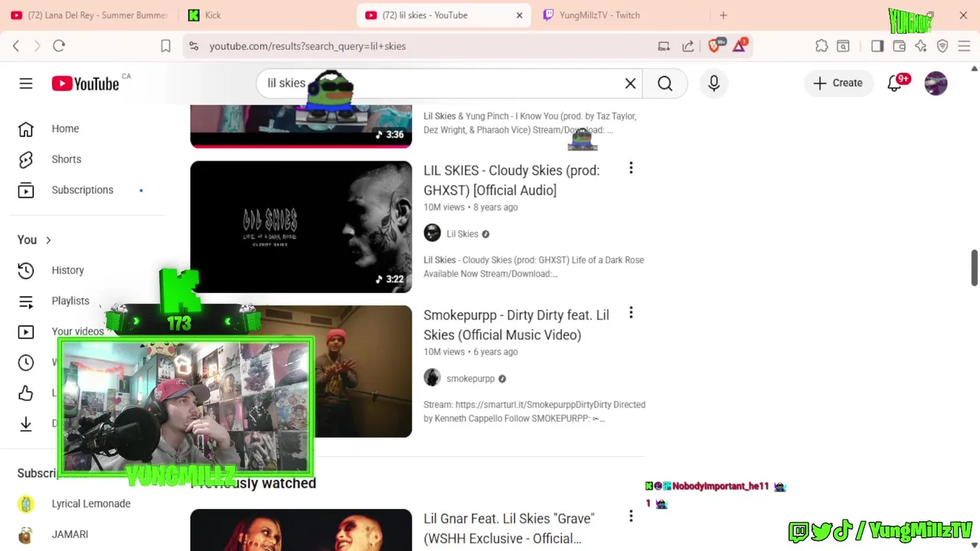The height and width of the screenshot is (551, 980).
Task: Clear the search box with X
Action: (630, 83)
